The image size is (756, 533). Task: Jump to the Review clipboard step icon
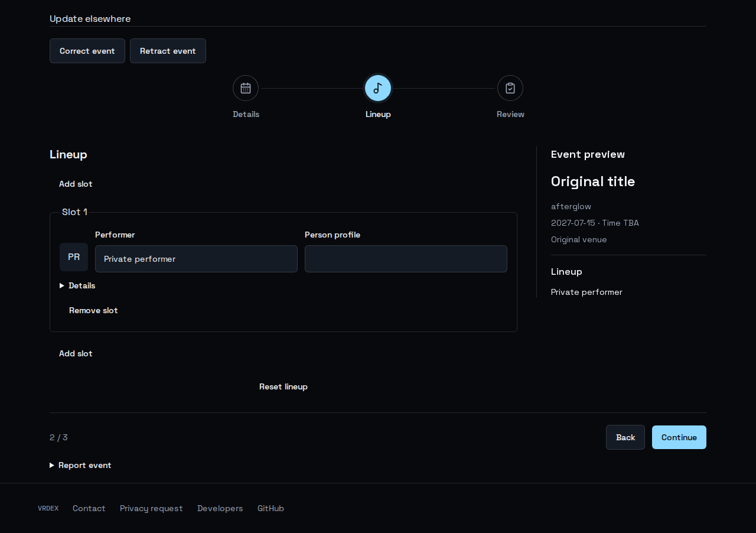pyautogui.click(x=510, y=88)
